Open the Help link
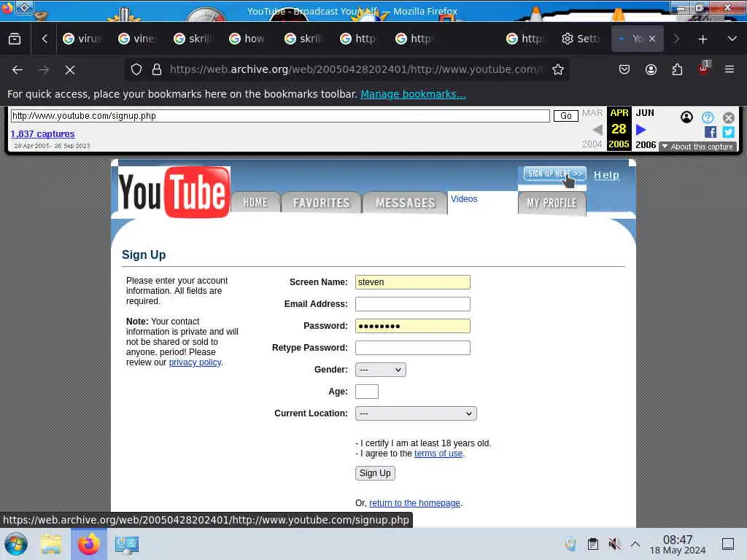The width and height of the screenshot is (747, 560). [606, 175]
